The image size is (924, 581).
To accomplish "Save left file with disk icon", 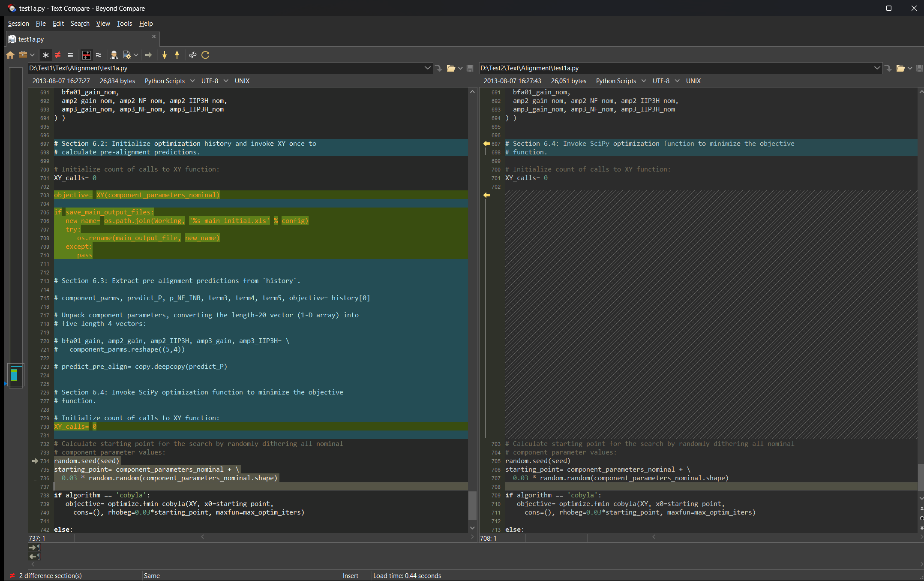I will [470, 68].
